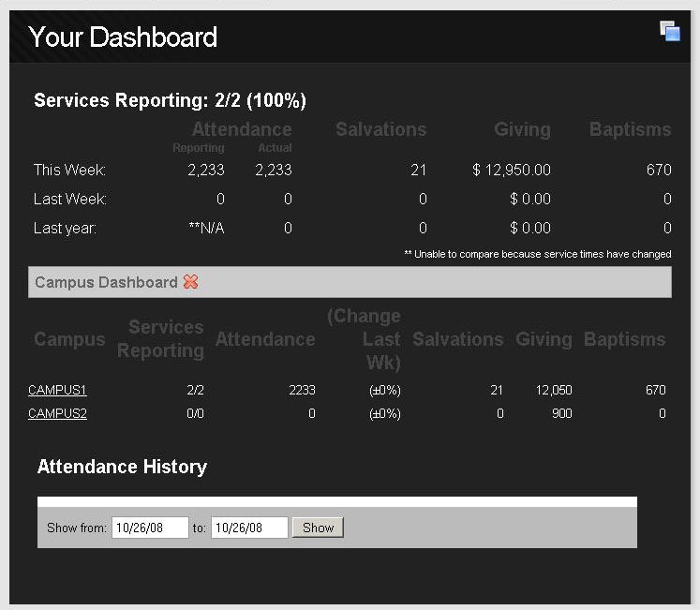The image size is (700, 610).
Task: Click the Campus Dashboard header bar
Action: coord(350,282)
